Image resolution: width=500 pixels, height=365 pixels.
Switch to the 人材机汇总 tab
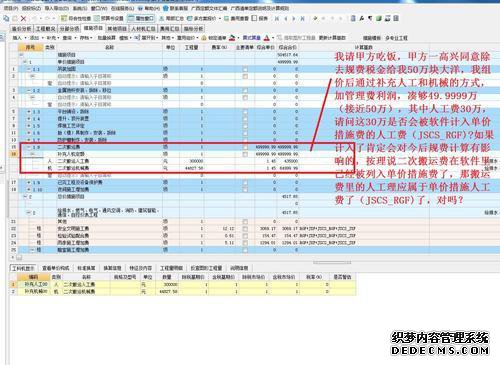pos(143,29)
